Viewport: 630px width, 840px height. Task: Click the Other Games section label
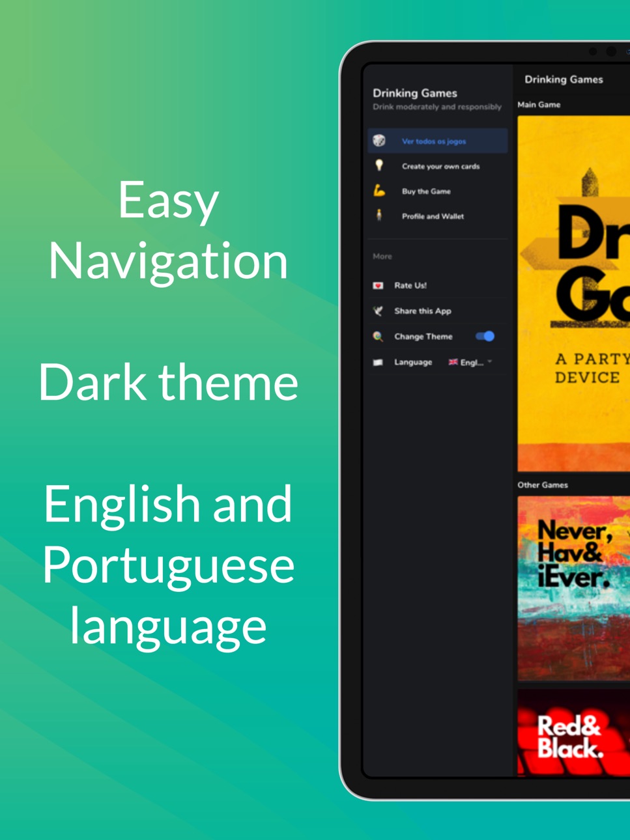click(543, 484)
